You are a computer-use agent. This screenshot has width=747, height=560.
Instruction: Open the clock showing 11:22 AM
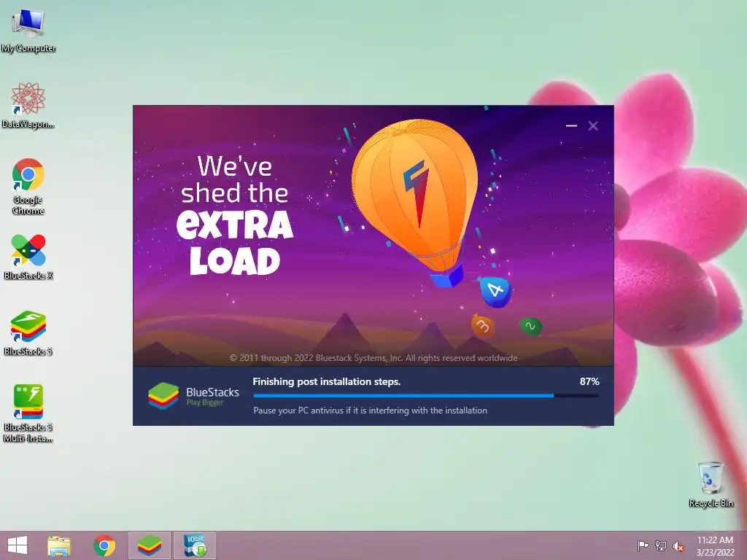click(715, 545)
